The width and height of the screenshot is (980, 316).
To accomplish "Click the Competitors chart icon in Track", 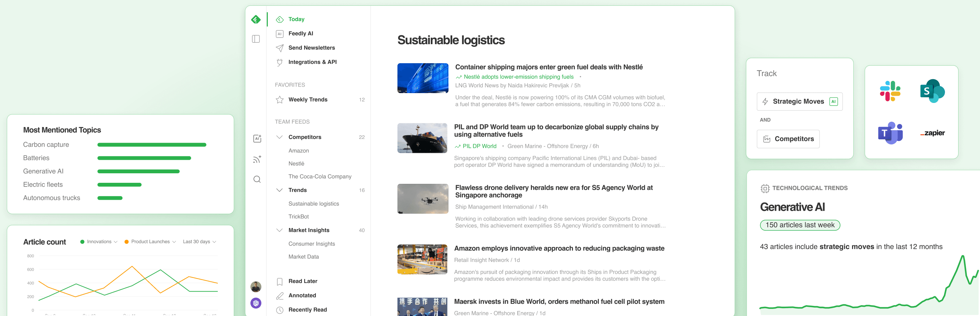I will 767,139.
